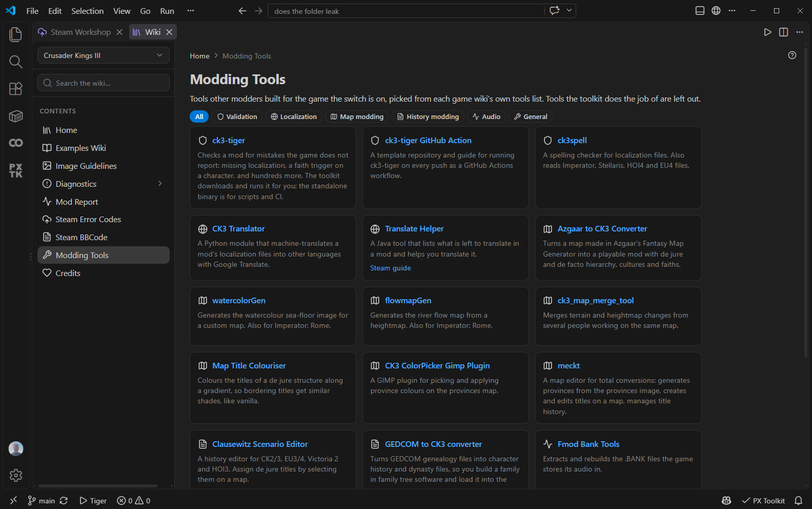Open editor More Actions ellipsis
812x509 pixels.
pyautogui.click(x=800, y=32)
